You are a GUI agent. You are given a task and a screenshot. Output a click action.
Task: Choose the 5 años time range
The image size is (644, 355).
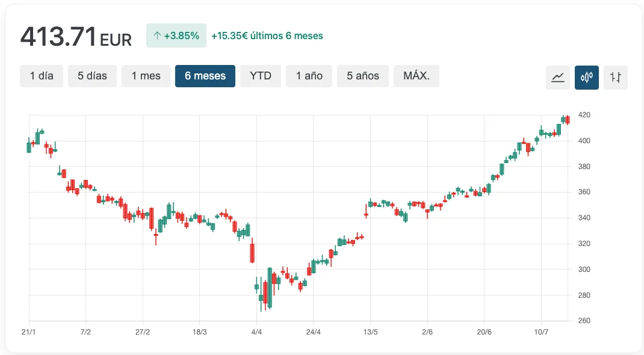pyautogui.click(x=362, y=76)
